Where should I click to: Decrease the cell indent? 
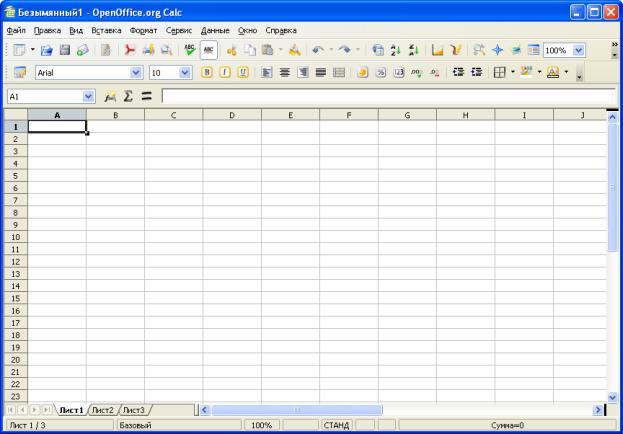tap(459, 72)
